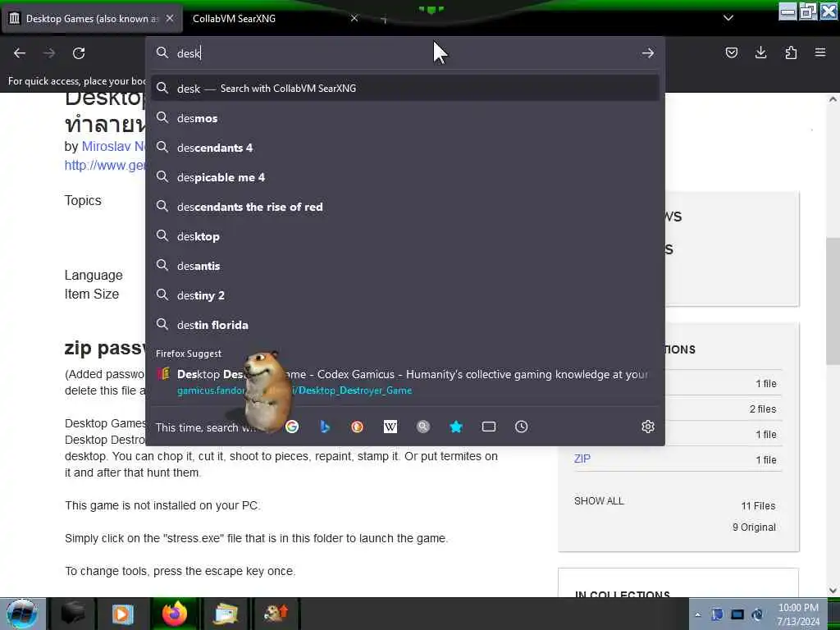Click the forward navigation arrow
The height and width of the screenshot is (630, 840).
point(49,53)
